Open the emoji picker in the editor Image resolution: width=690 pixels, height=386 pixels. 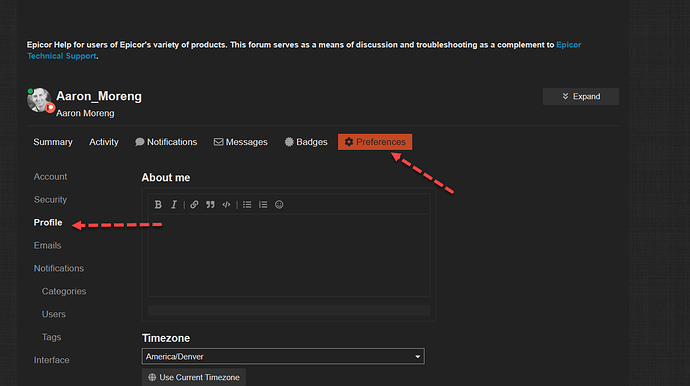tap(279, 205)
